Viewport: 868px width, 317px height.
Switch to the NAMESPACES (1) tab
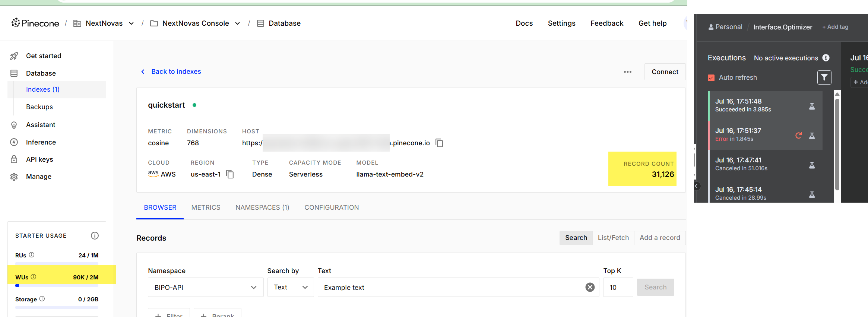(x=262, y=207)
